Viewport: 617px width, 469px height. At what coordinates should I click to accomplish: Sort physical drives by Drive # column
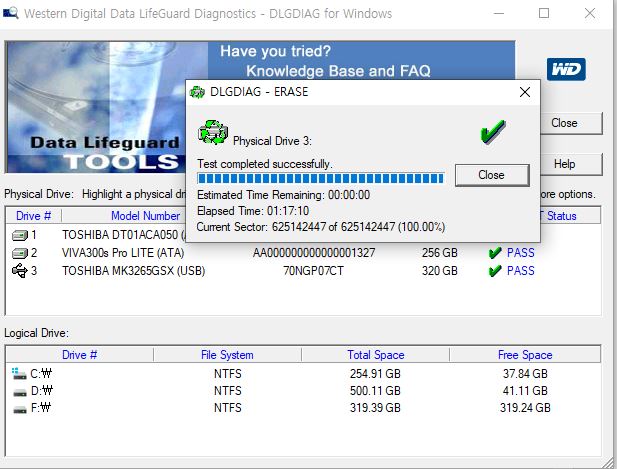[33, 216]
